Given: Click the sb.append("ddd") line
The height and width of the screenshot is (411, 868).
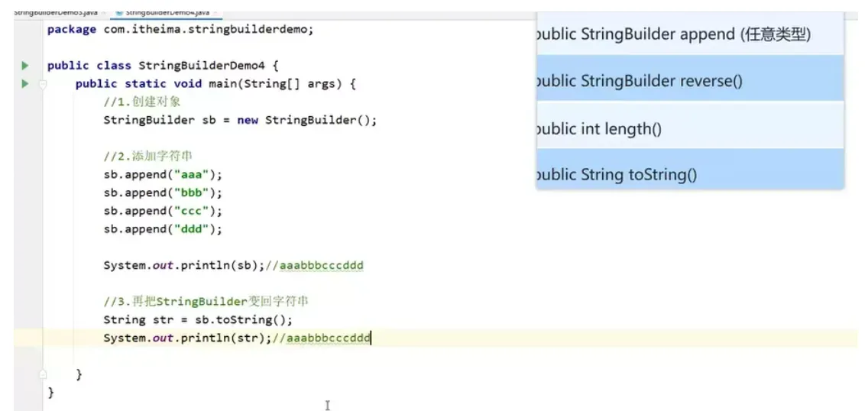Looking at the screenshot, I should pos(163,229).
